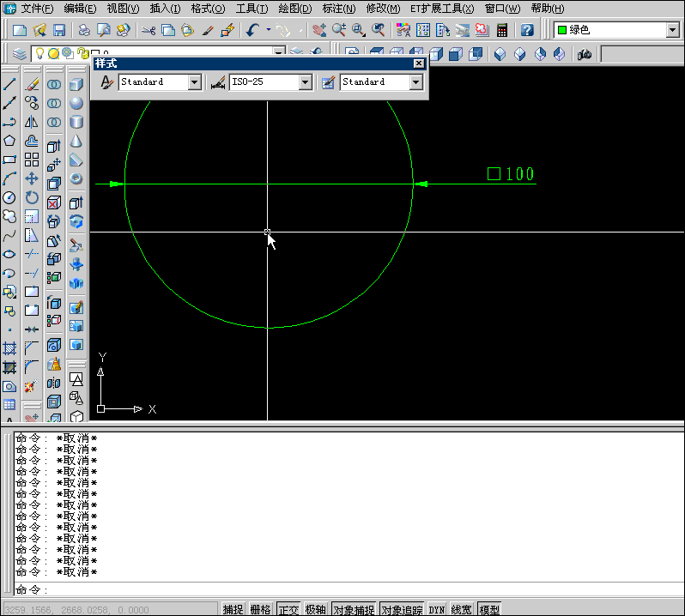Image resolution: width=685 pixels, height=616 pixels.
Task: Select the Mirror tool
Action: click(x=32, y=122)
